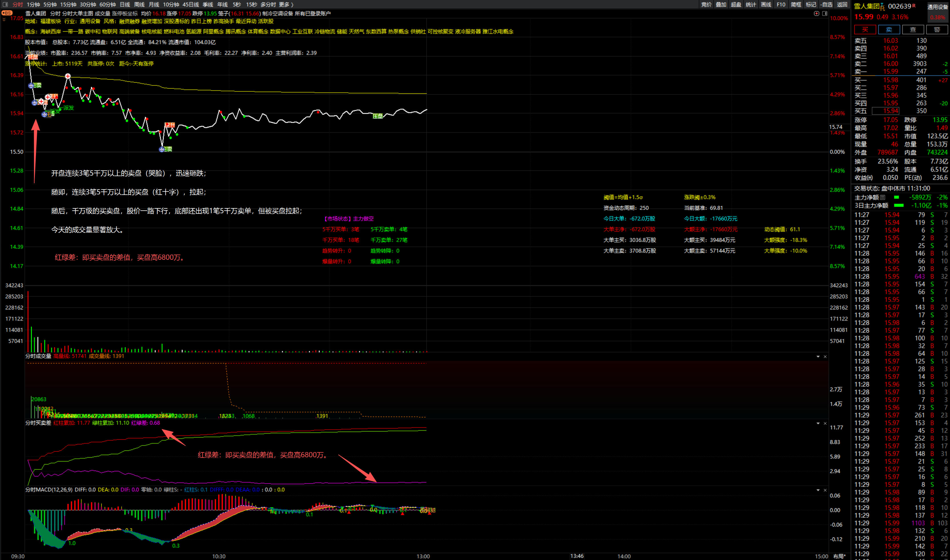The image size is (950, 560).
Task: Open F10 company info
Action: click(781, 5)
